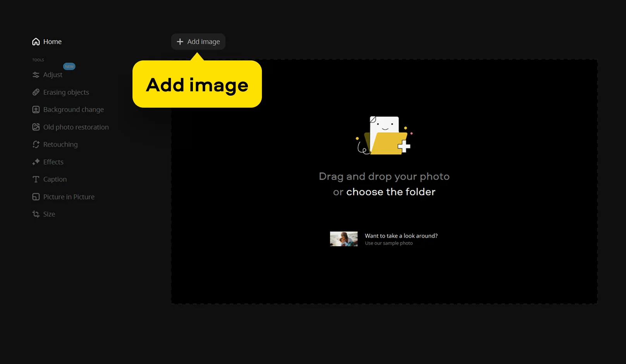Select Erasing objects tool
The image size is (626, 364).
click(x=61, y=92)
